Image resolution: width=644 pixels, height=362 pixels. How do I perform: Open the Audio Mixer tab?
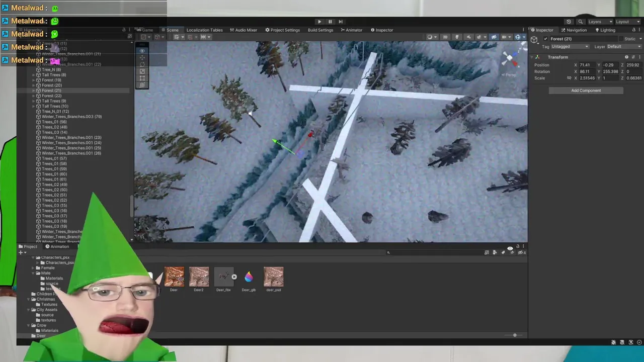(244, 30)
